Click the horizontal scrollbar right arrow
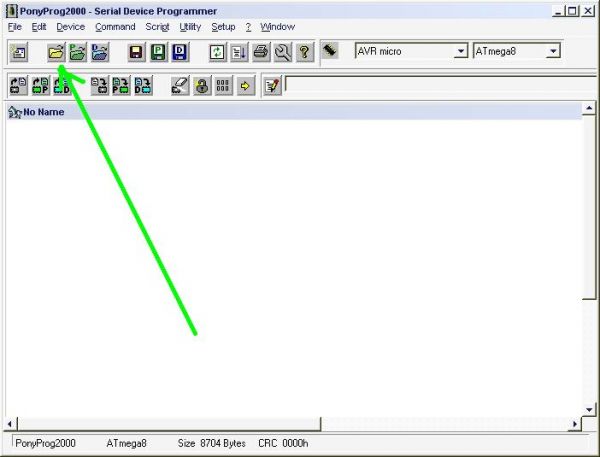This screenshot has height=457, width=600. (575, 423)
